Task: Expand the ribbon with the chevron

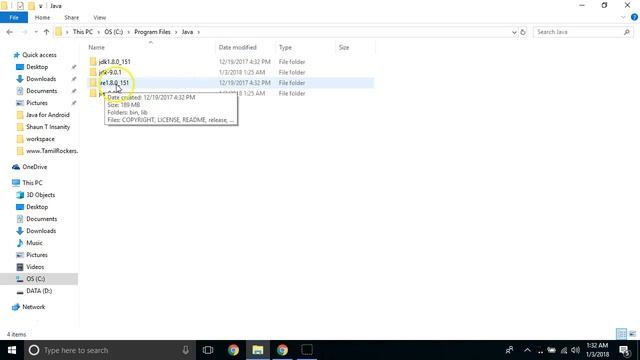Action: [623, 17]
